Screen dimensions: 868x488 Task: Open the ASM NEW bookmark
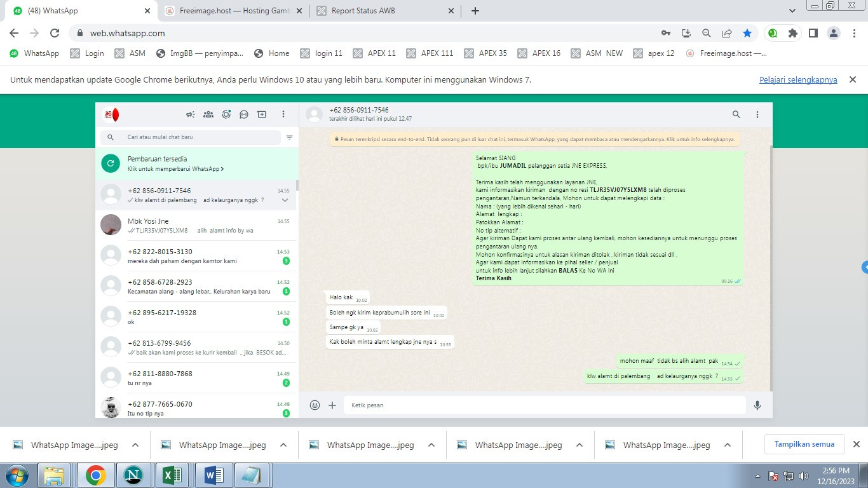pos(597,53)
